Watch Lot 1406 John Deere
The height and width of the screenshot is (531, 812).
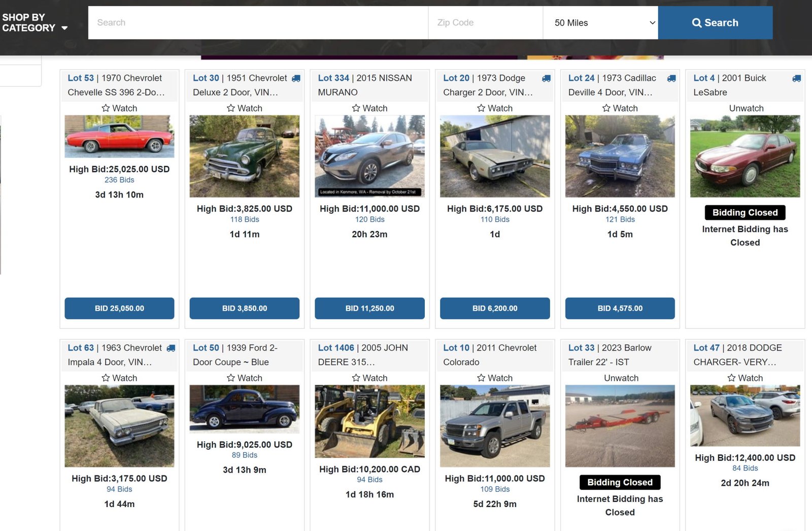coord(369,378)
